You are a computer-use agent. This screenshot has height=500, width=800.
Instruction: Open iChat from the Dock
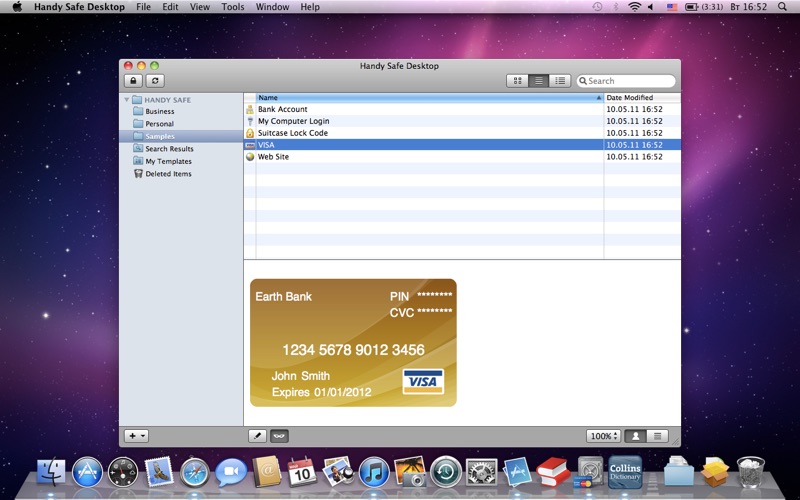click(231, 472)
